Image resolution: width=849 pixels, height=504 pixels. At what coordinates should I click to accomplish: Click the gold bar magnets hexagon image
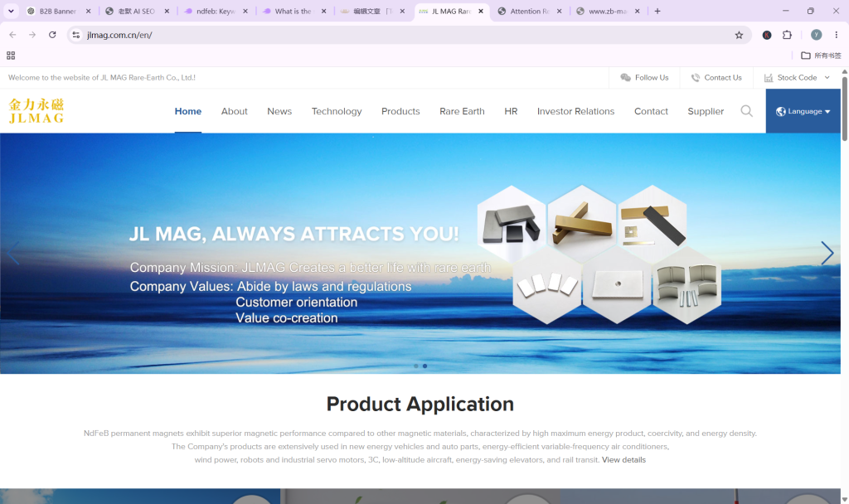point(582,224)
